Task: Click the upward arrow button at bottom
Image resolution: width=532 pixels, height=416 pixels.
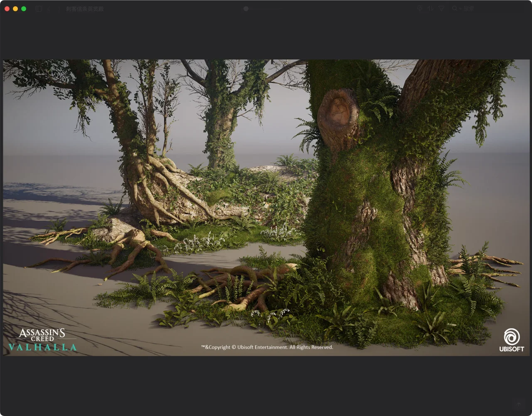Action: (x=519, y=404)
